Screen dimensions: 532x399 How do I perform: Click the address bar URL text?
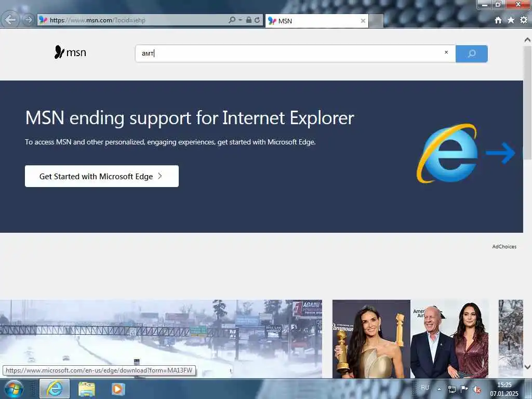97,20
